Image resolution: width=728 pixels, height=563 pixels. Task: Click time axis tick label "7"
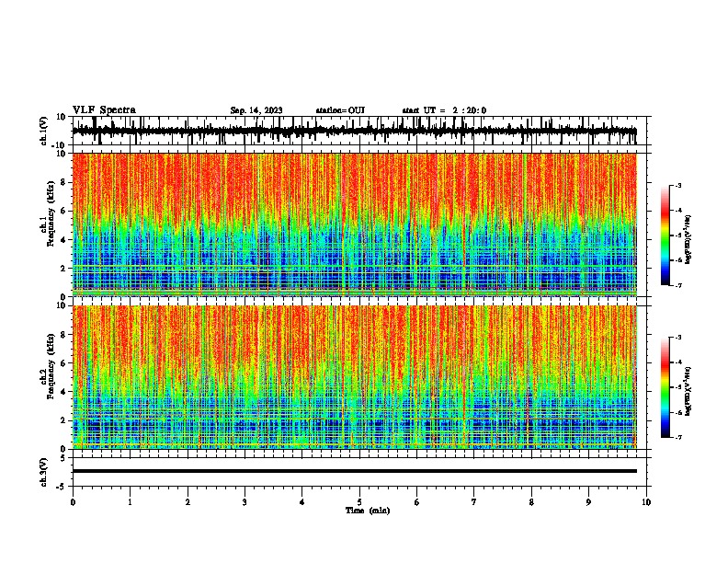474,502
